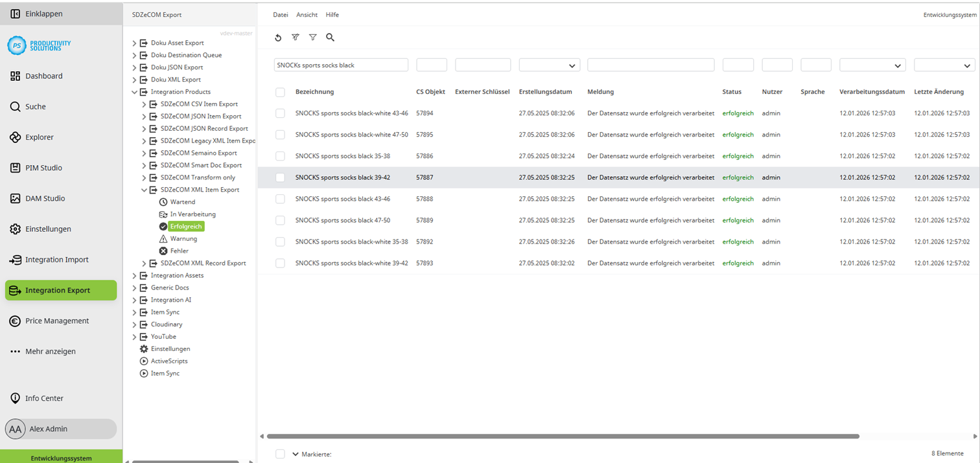The height and width of the screenshot is (463, 980).
Task: Toggle the select-all checkbox in the table header
Action: (280, 93)
